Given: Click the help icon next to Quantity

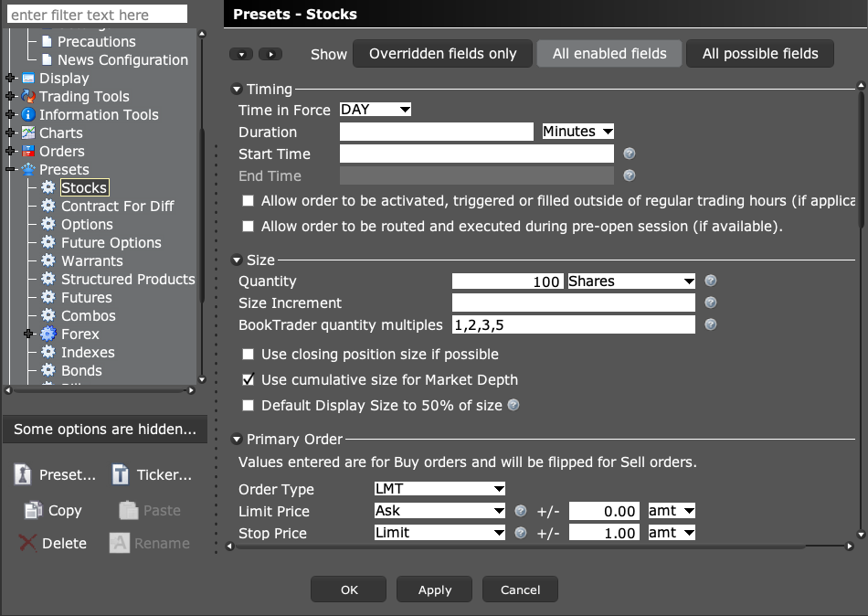Looking at the screenshot, I should coord(711,281).
